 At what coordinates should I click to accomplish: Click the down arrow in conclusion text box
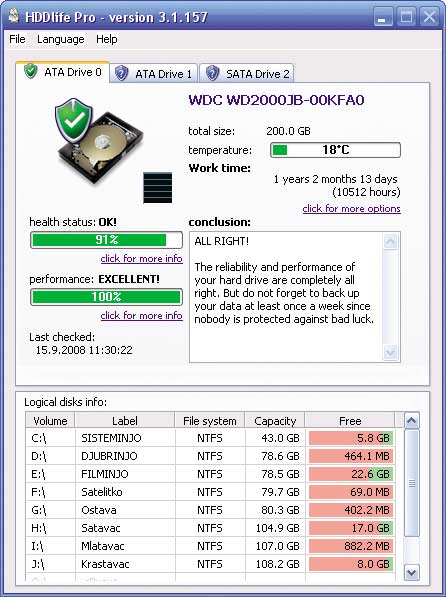390,352
